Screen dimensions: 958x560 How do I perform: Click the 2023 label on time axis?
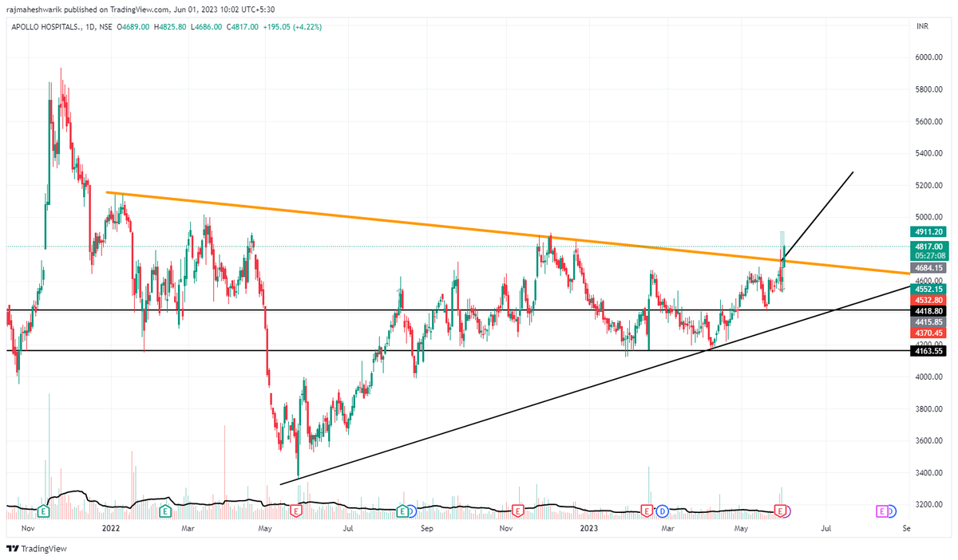588,528
